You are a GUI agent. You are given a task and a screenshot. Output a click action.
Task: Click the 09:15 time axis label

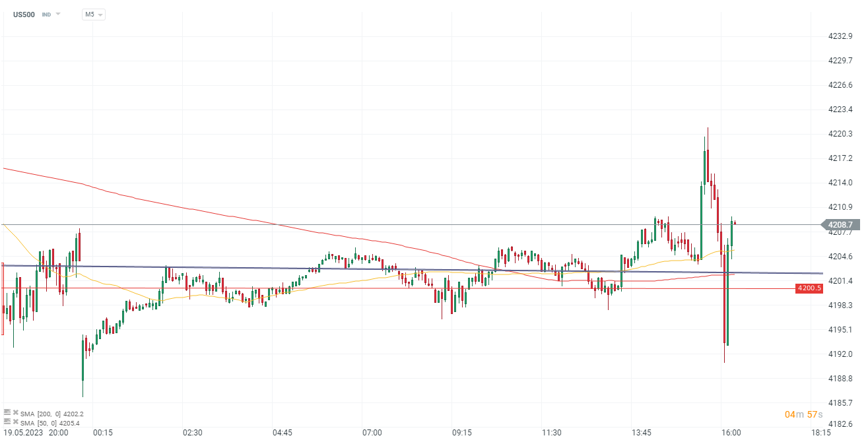coord(461,433)
